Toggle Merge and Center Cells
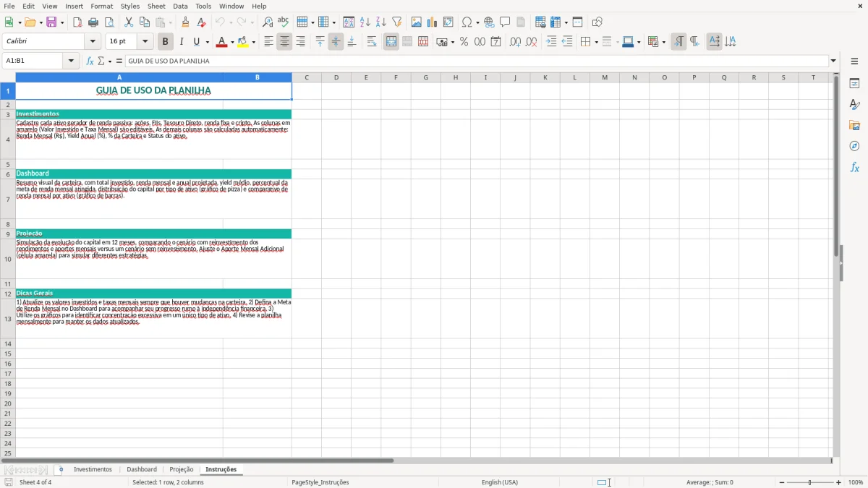The image size is (868, 488). [x=391, y=42]
